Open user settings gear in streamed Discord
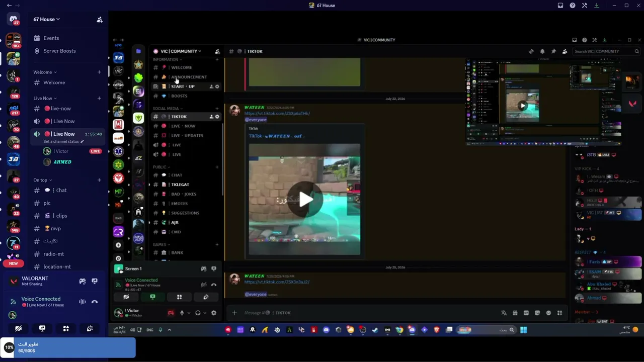Screen dimensions: 644x362 coord(214,313)
